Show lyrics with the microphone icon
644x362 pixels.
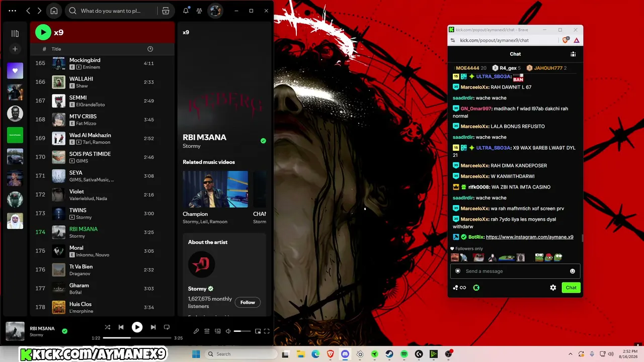(x=196, y=331)
